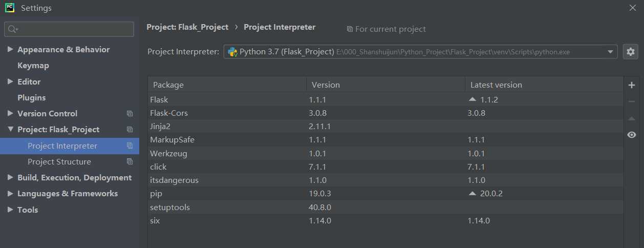This screenshot has height=248, width=644.
Task: Sort by Latest version column header
Action: pyautogui.click(x=544, y=85)
